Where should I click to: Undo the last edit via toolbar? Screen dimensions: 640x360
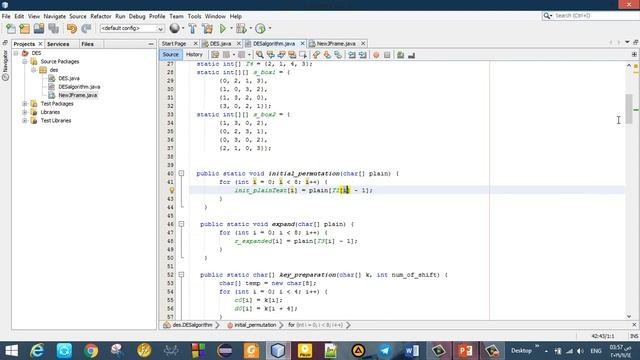[x=72, y=28]
